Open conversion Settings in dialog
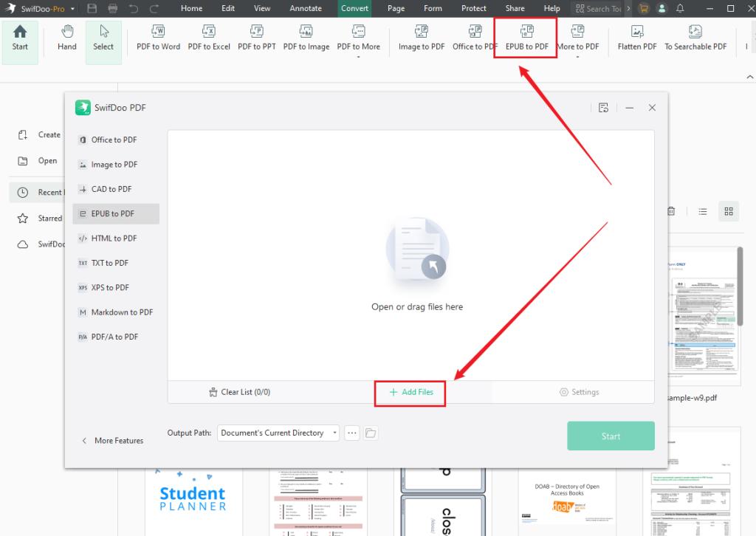 (579, 392)
